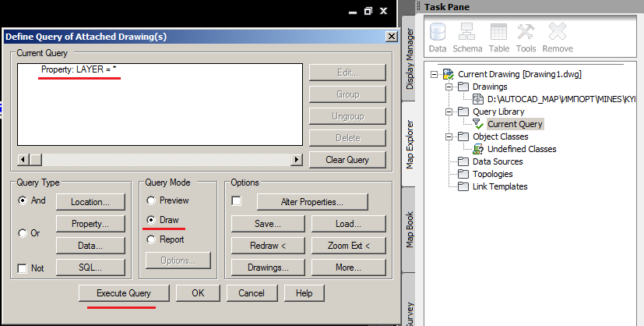Click the Execute Query button
The width and height of the screenshot is (644, 326).
(124, 293)
